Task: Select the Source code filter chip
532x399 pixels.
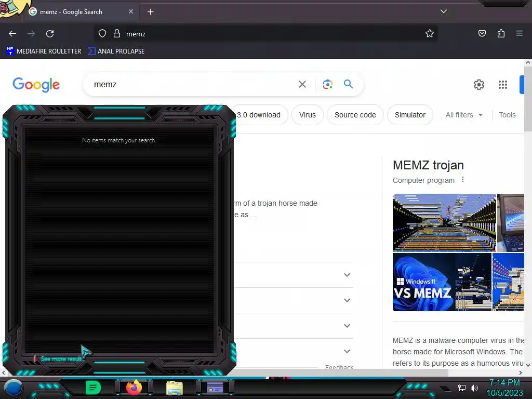Action: (x=355, y=115)
